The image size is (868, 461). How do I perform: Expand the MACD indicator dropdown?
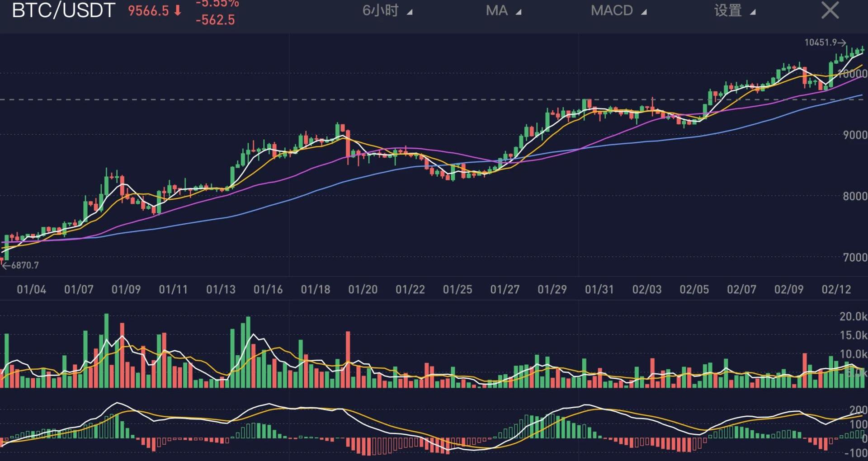pyautogui.click(x=618, y=10)
